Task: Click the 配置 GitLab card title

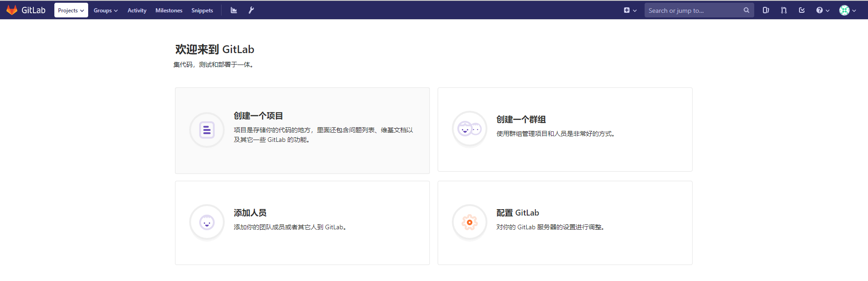Action: pyautogui.click(x=518, y=213)
